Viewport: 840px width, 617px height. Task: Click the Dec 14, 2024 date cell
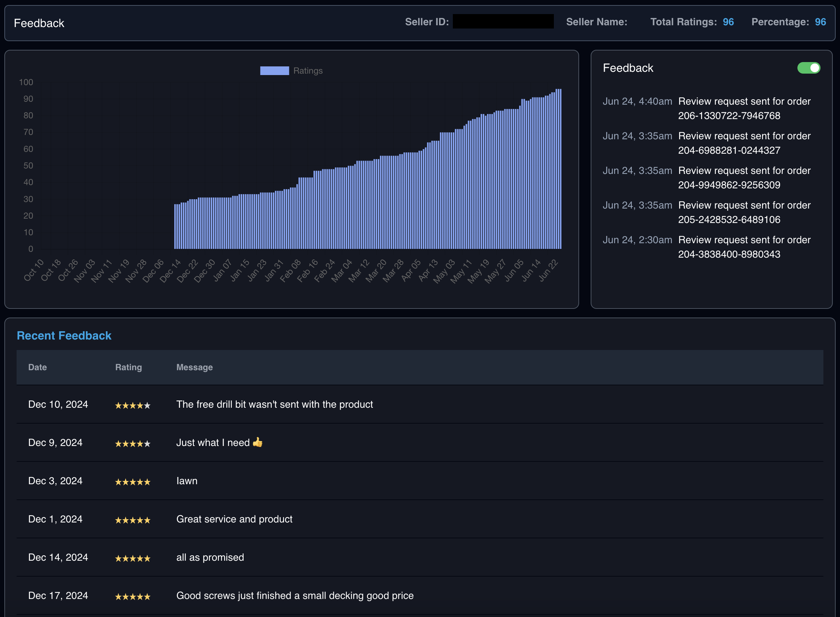(58, 557)
